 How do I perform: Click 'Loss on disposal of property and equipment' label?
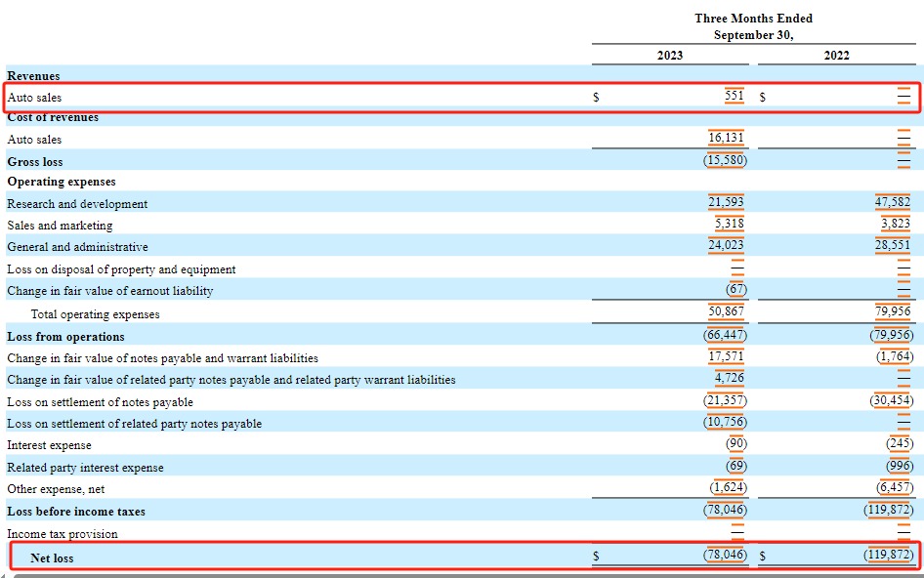coord(121,269)
